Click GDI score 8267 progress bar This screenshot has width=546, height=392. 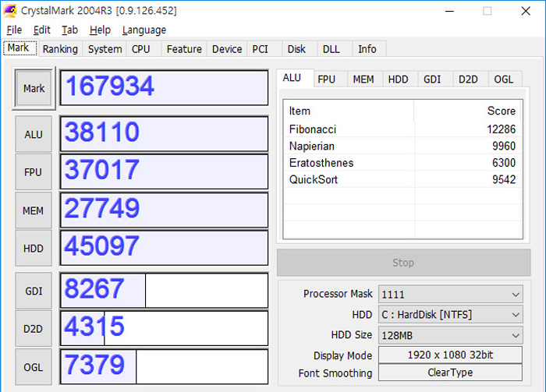(164, 291)
